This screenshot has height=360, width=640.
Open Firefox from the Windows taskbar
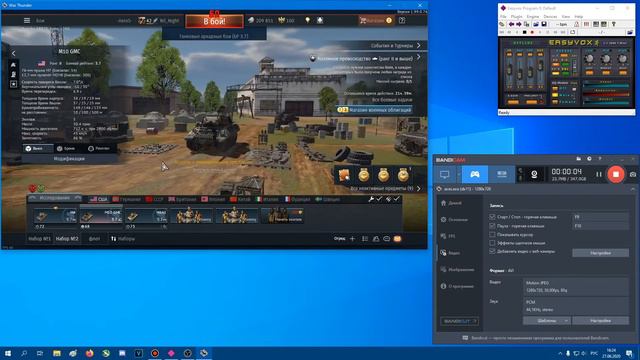point(89,353)
